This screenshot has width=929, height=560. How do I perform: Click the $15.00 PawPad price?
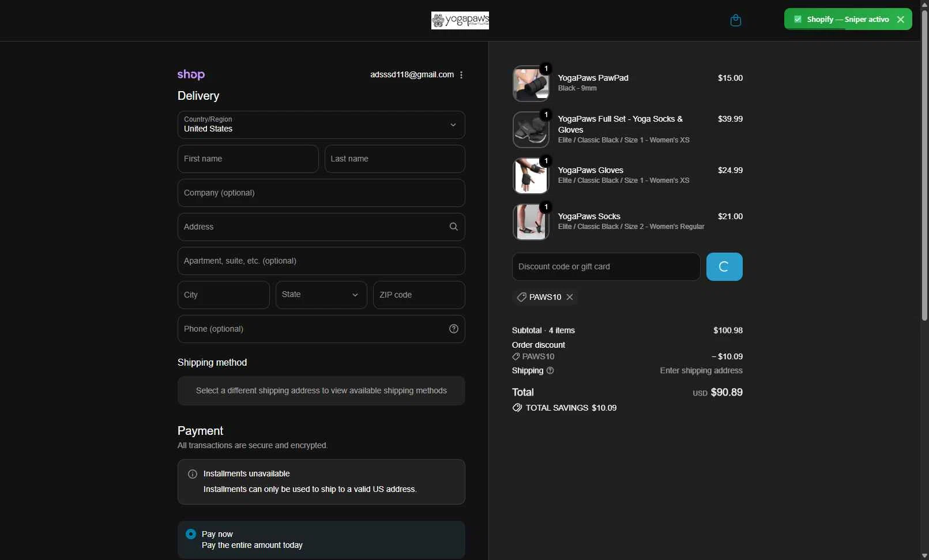(730, 78)
